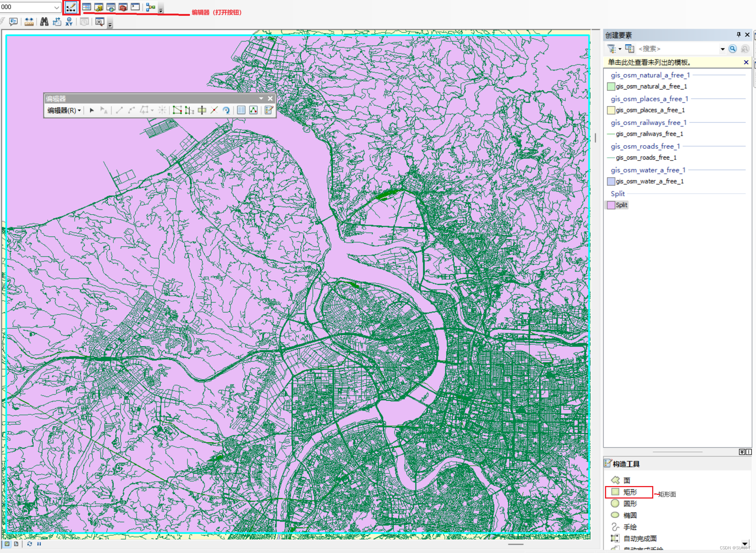756x553 pixels.
Task: Select the 矩形 construction tool
Action: 629,492
